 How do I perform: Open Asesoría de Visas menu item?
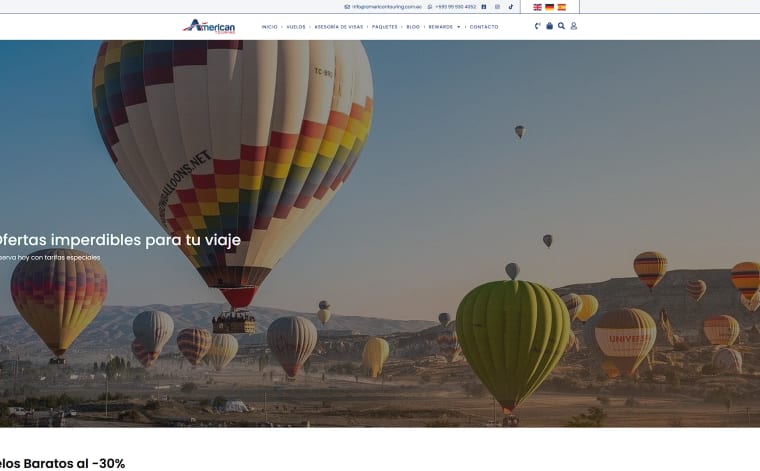click(x=339, y=27)
